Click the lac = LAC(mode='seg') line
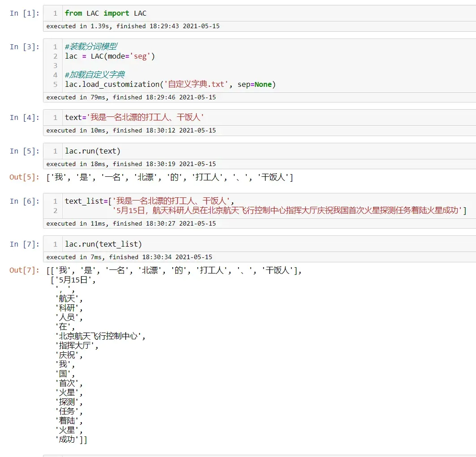This screenshot has height=457, width=476. click(x=110, y=56)
